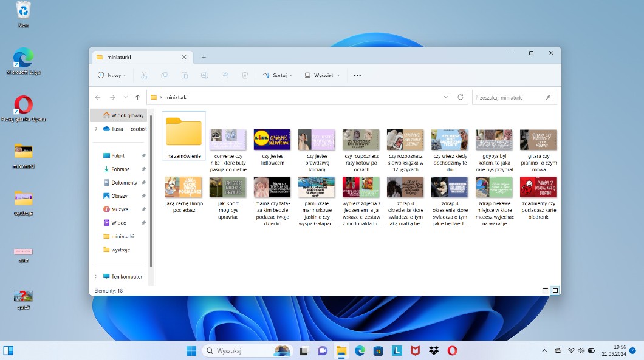Click the Paste clipboard icon in toolbar
The image size is (644, 360).
pyautogui.click(x=185, y=75)
